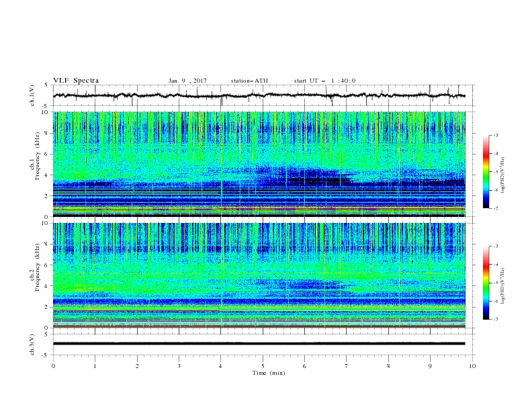Click the "-3" value on ch.1 colorbar
Screen dimensions: 532x411
point(496,135)
